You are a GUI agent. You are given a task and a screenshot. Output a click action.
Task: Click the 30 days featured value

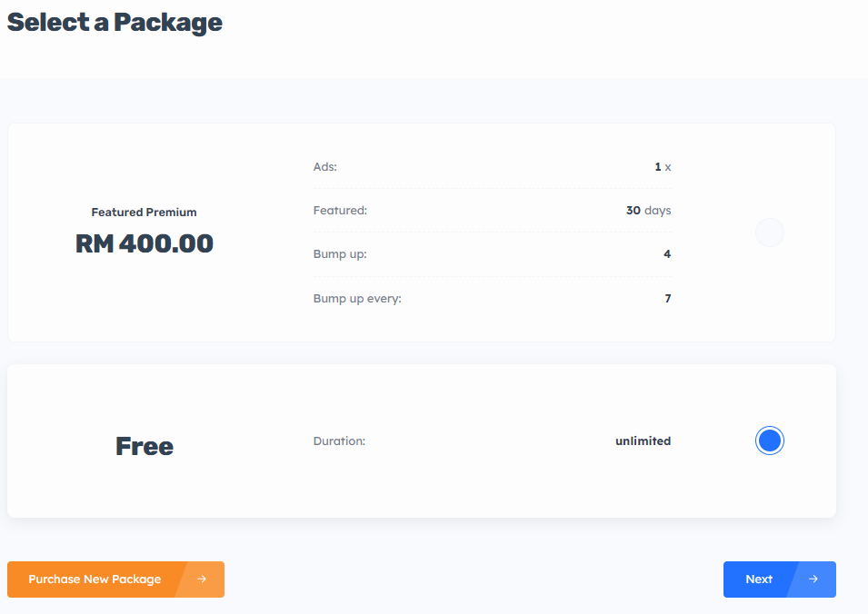pyautogui.click(x=648, y=211)
